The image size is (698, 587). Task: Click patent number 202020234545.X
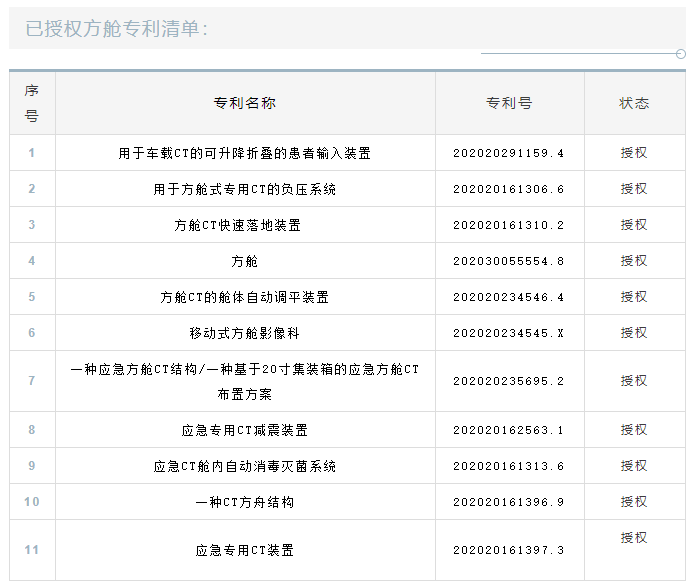point(509,333)
